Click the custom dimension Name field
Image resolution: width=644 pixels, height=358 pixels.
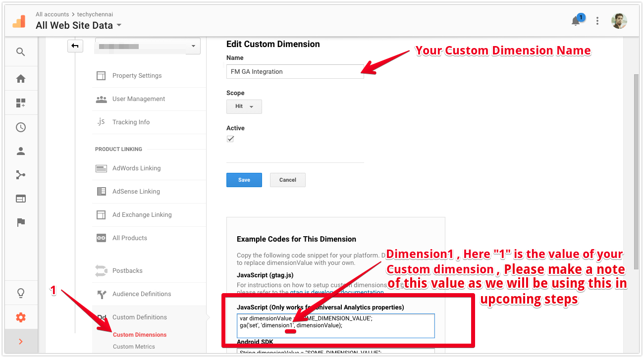point(295,71)
